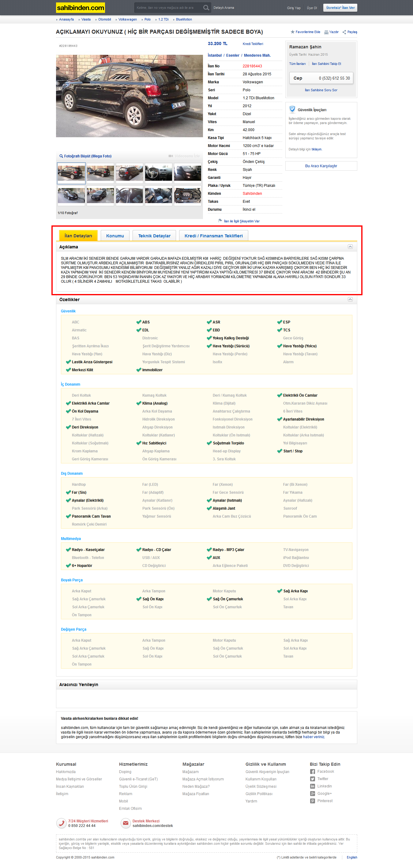Click the Cep phone number box

point(321,78)
